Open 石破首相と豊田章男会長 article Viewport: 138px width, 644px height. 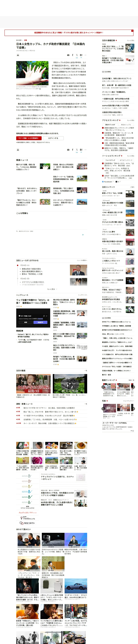(64, 314)
